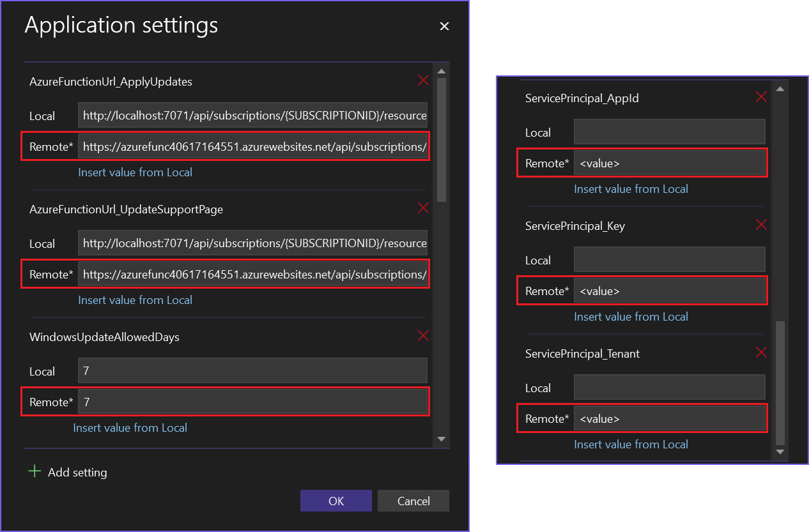Click Remote field of ServicePrincipal_AppId
This screenshot has height=532, width=809.
tap(669, 163)
